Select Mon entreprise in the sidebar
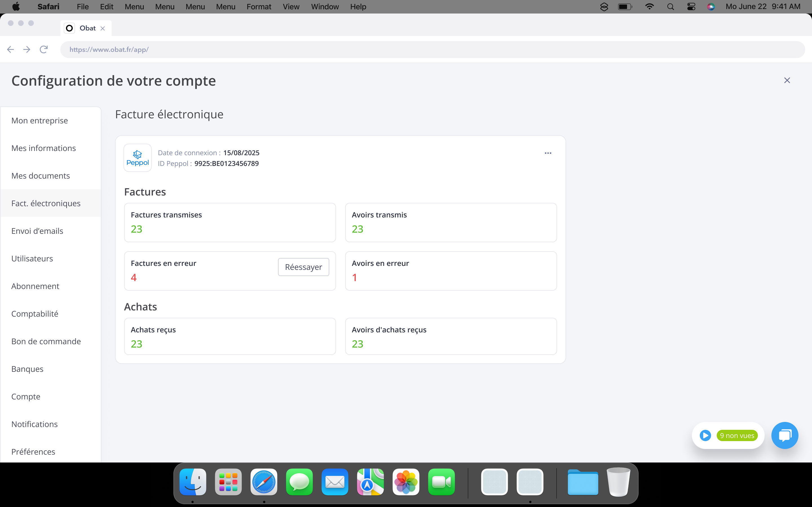Viewport: 812px width, 507px height. [x=39, y=121]
